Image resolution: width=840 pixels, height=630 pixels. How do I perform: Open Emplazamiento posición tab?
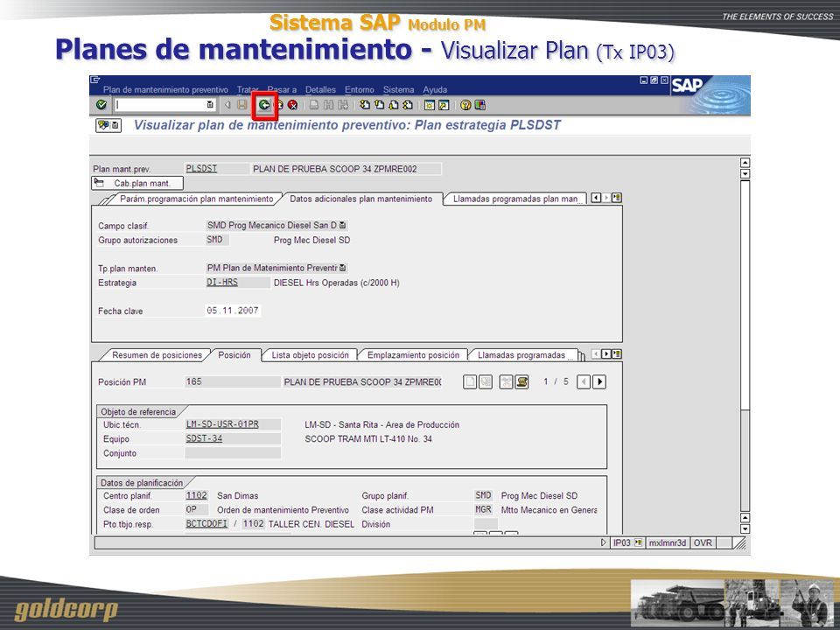pos(413,355)
